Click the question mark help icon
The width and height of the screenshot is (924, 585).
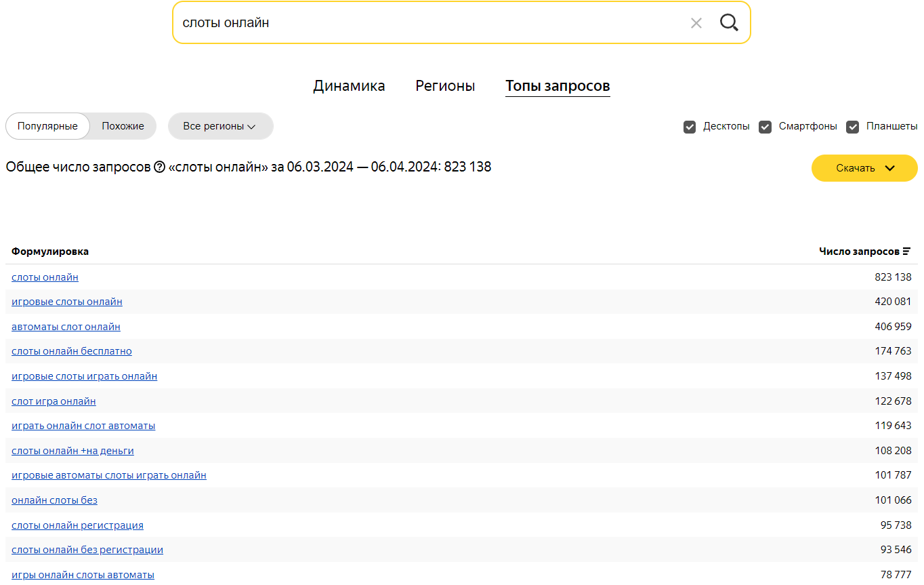click(160, 167)
